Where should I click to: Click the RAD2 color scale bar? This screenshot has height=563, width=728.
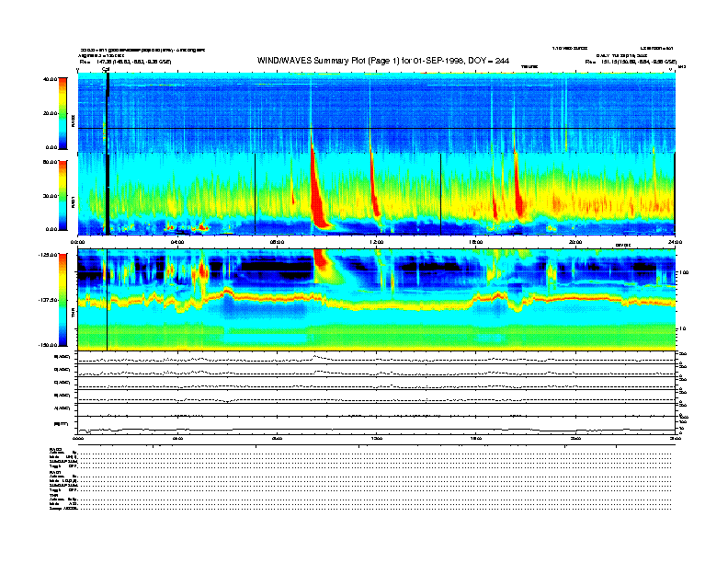(x=63, y=113)
